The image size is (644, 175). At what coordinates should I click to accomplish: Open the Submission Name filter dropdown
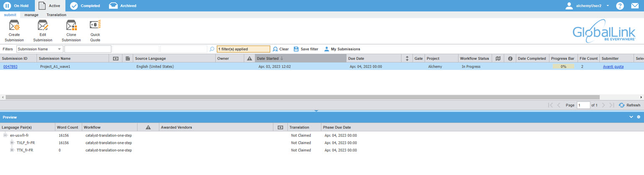click(60, 49)
